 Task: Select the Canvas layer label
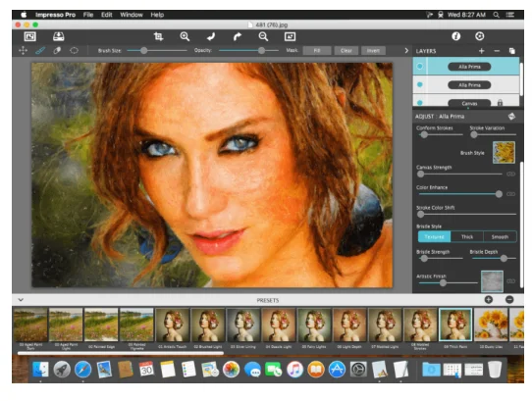pos(469,103)
